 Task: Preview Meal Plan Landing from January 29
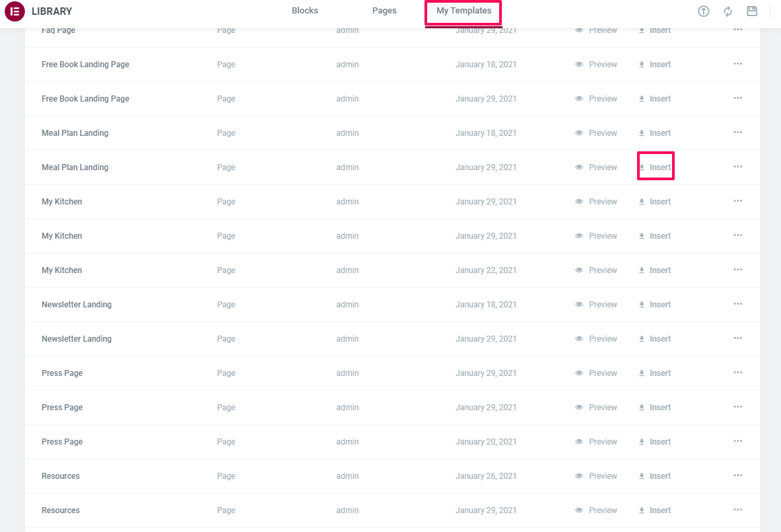point(596,167)
